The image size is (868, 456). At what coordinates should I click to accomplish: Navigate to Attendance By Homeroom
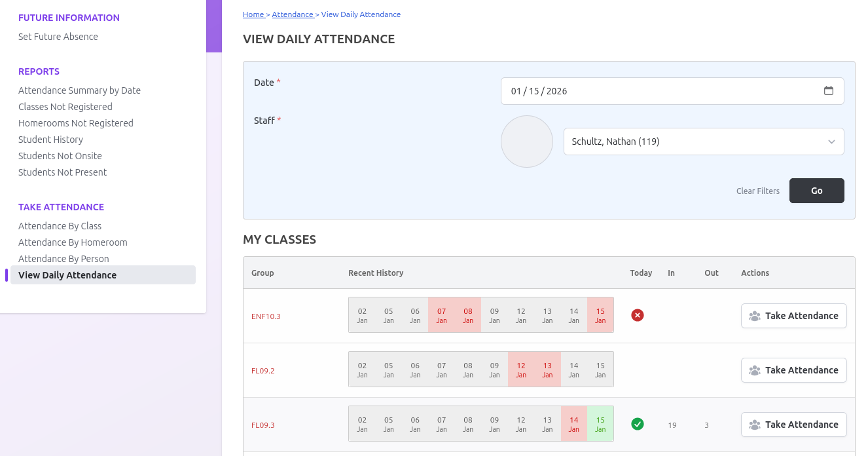pos(73,242)
